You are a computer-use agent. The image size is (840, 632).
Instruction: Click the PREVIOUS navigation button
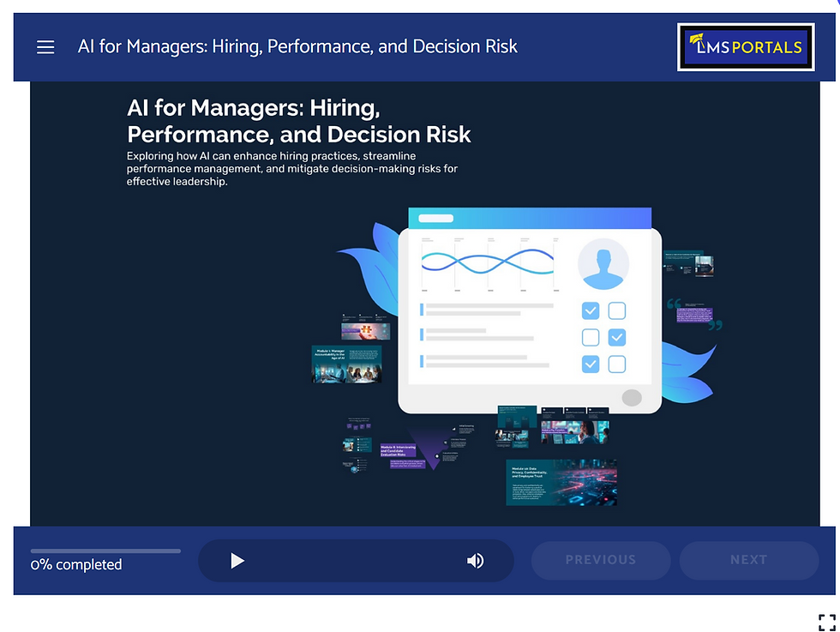click(x=600, y=560)
